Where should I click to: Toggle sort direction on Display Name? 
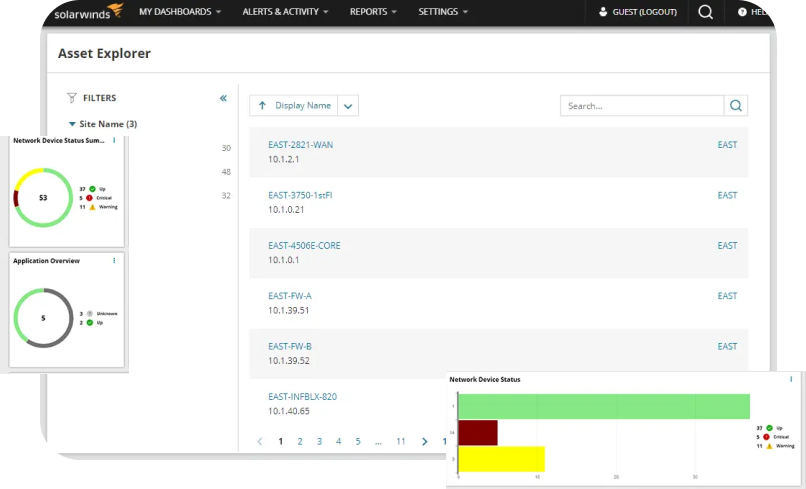click(x=263, y=106)
